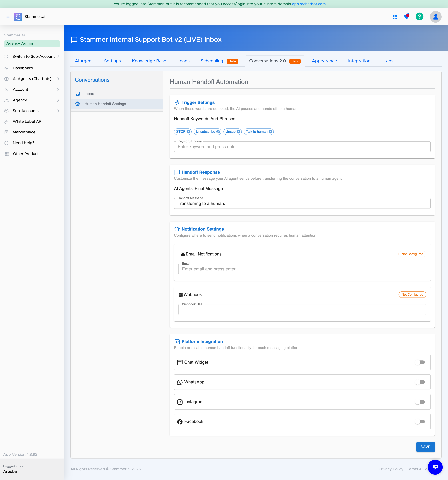
Task: Click the Agency Admin badge
Action: 32,43
